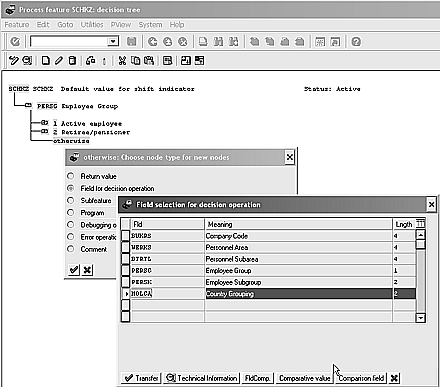Click the Delete trash can icon
The height and width of the screenshot is (387, 440).
click(x=72, y=60)
